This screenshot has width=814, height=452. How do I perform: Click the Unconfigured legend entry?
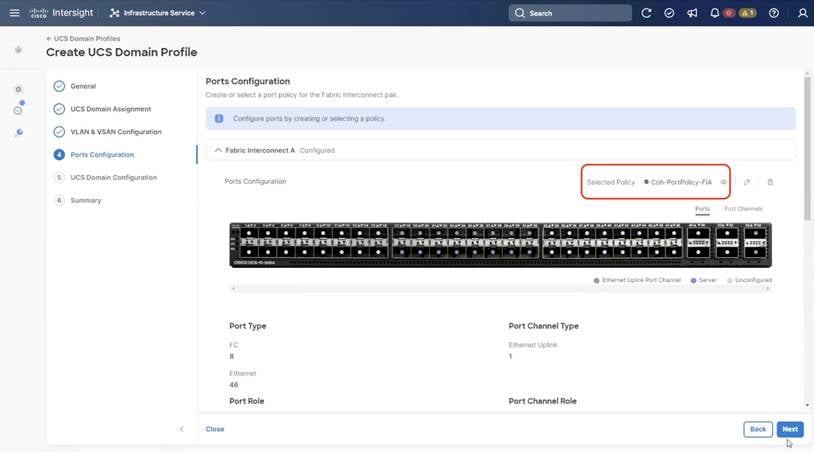pos(749,280)
